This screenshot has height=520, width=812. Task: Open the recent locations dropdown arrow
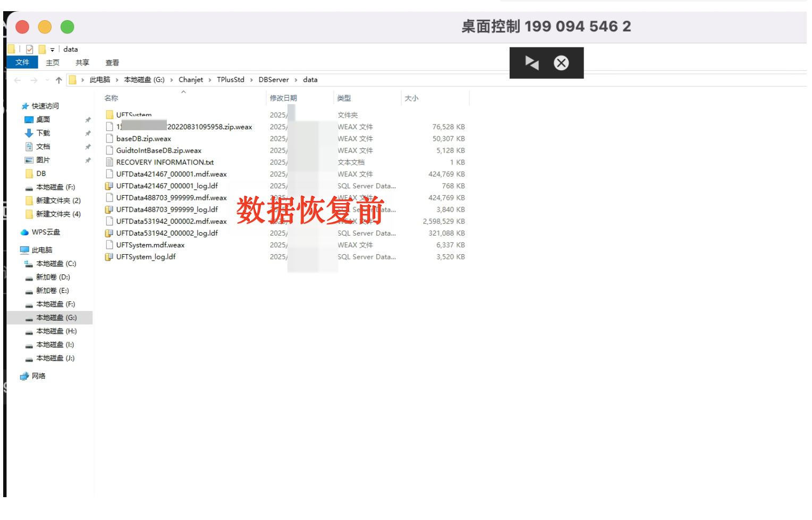(x=47, y=80)
